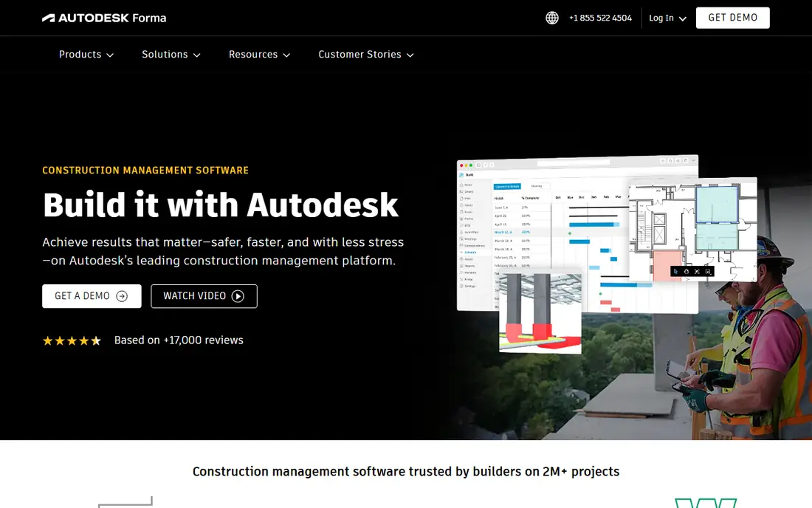The image size is (812, 508).
Task: Click the Autodesk Forma logo
Action: tap(104, 18)
